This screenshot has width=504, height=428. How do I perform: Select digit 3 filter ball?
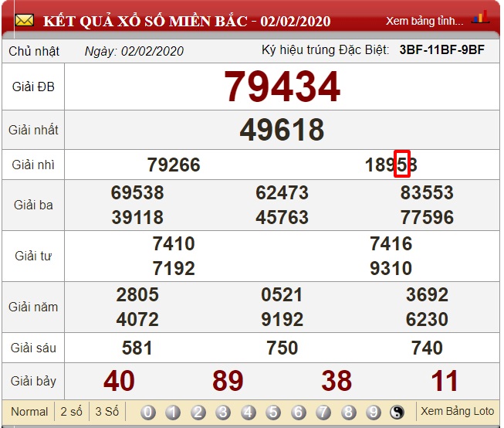tap(223, 412)
